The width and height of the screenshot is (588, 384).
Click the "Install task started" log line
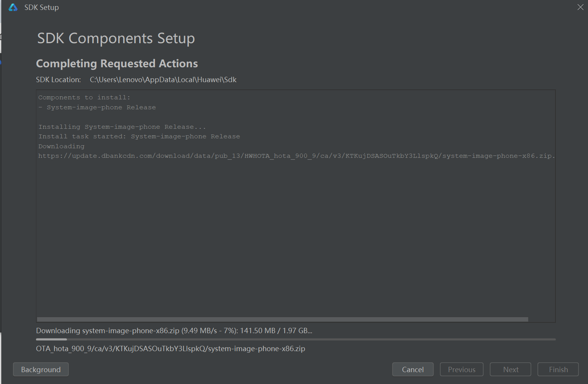139,136
